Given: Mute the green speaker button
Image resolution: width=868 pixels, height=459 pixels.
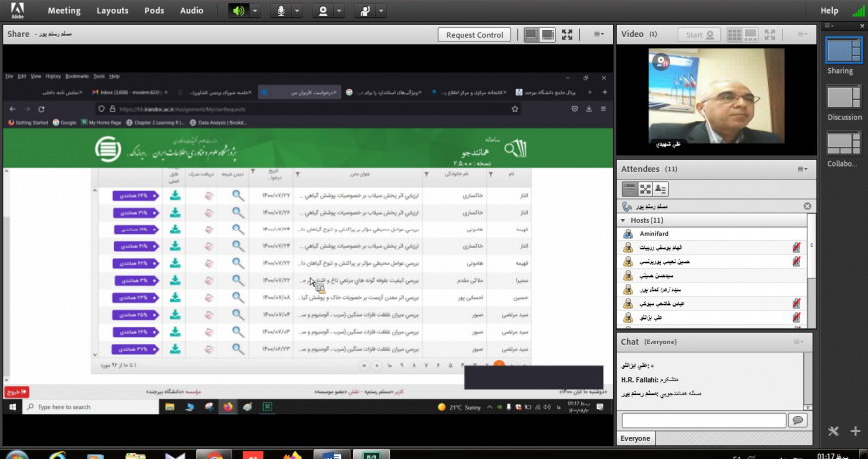Looking at the screenshot, I should [239, 11].
